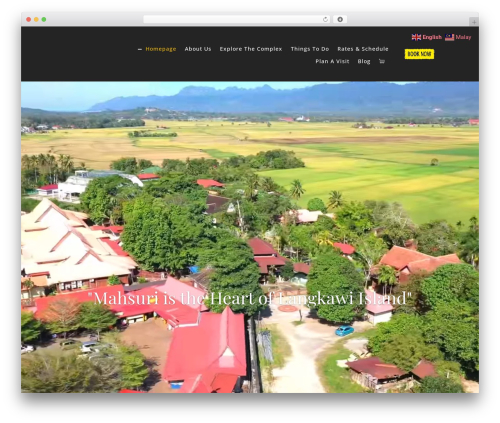Screen dimensions: 500x423
Task: Click the green fullscreen window dot
Action: point(44,19)
